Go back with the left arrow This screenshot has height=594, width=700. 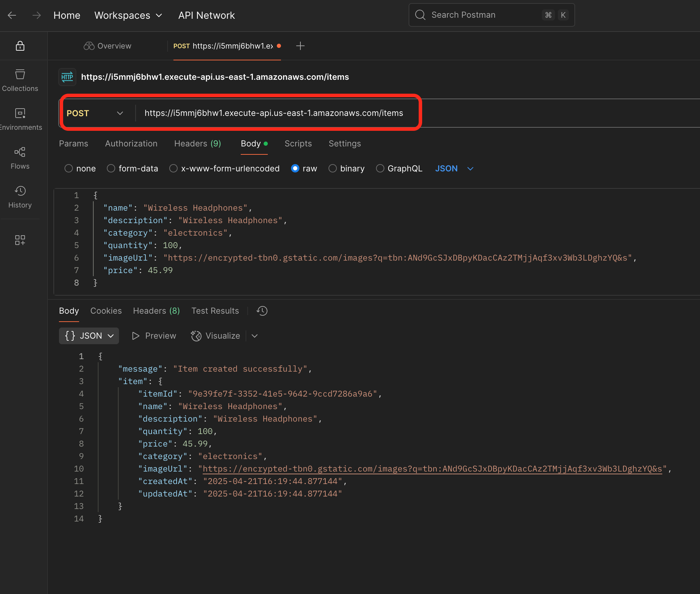[12, 15]
